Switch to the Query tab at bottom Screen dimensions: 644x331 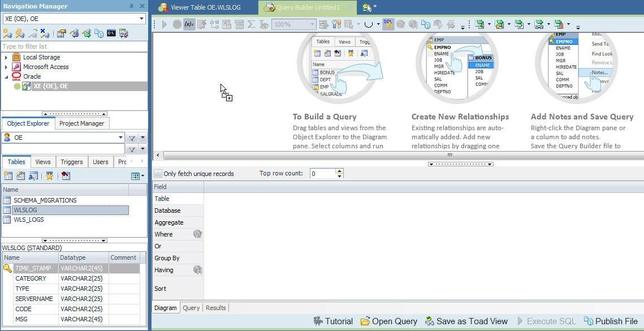pos(191,308)
